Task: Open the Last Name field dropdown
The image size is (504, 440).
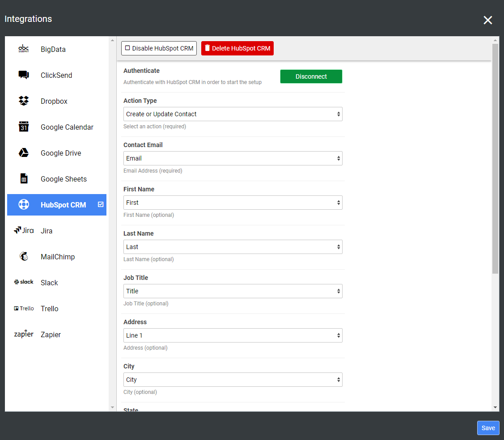Action: [233, 247]
